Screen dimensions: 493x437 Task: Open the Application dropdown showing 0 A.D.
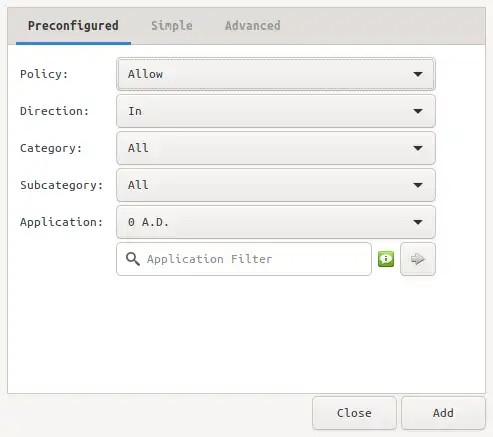pos(276,222)
